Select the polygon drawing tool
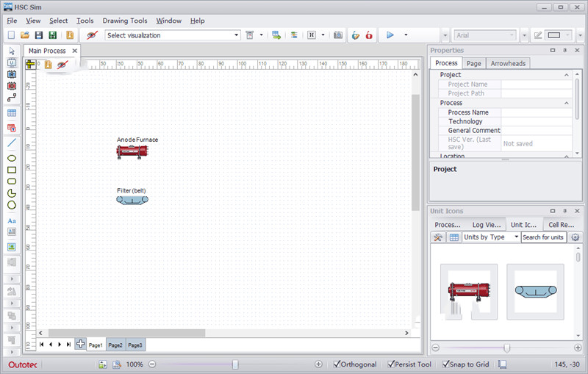The width and height of the screenshot is (588, 374). [x=12, y=205]
